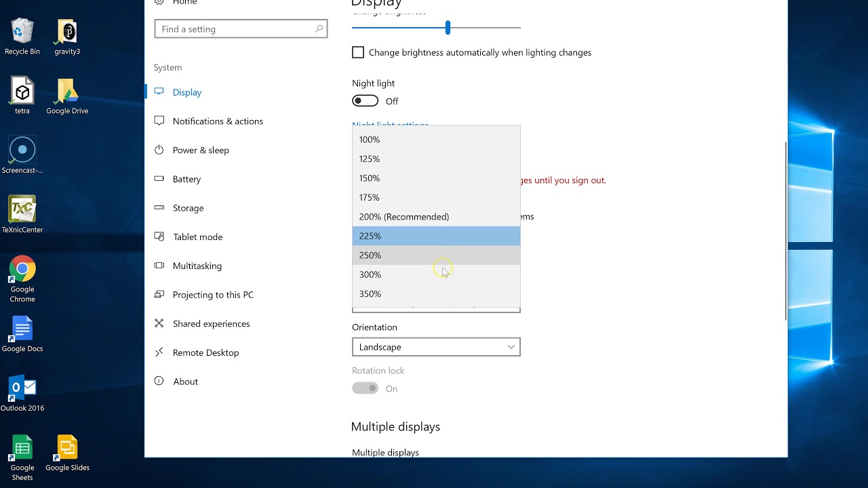Choose 200% (Recommended) scaling
Image resolution: width=868 pixels, height=488 pixels.
point(436,217)
